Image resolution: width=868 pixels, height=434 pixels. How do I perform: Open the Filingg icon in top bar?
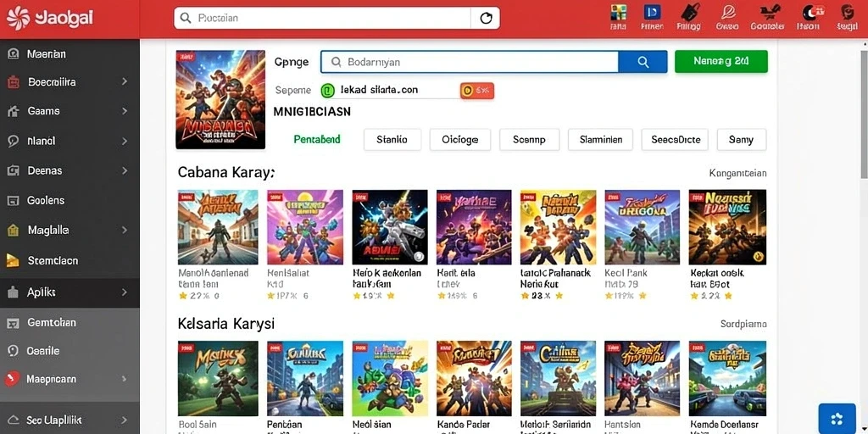tap(688, 18)
